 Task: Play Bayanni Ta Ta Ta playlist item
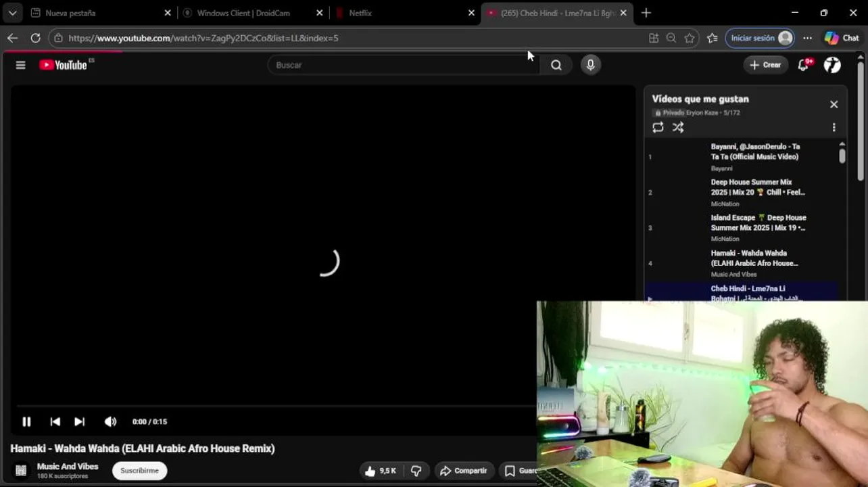pyautogui.click(x=741, y=157)
